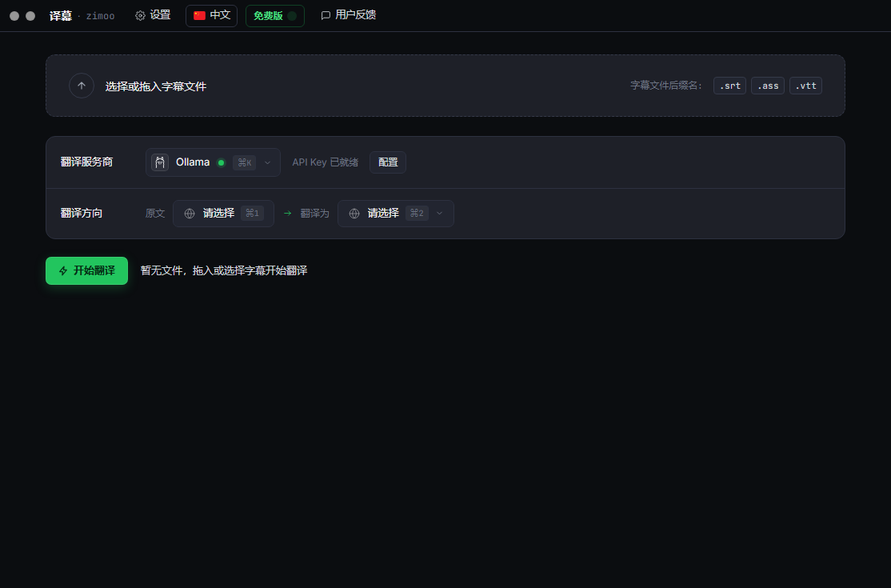Expand target language dropdown chevron
Image resolution: width=891 pixels, height=588 pixels.
click(x=439, y=214)
